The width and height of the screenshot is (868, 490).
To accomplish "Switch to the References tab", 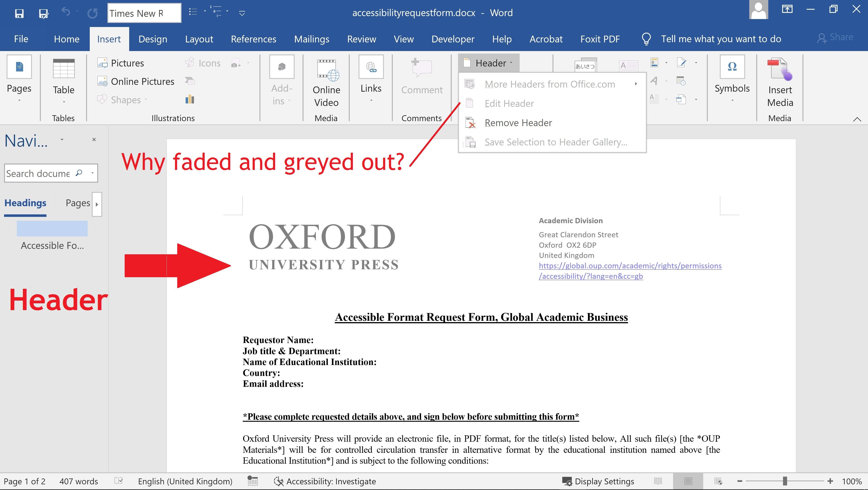I will point(253,39).
